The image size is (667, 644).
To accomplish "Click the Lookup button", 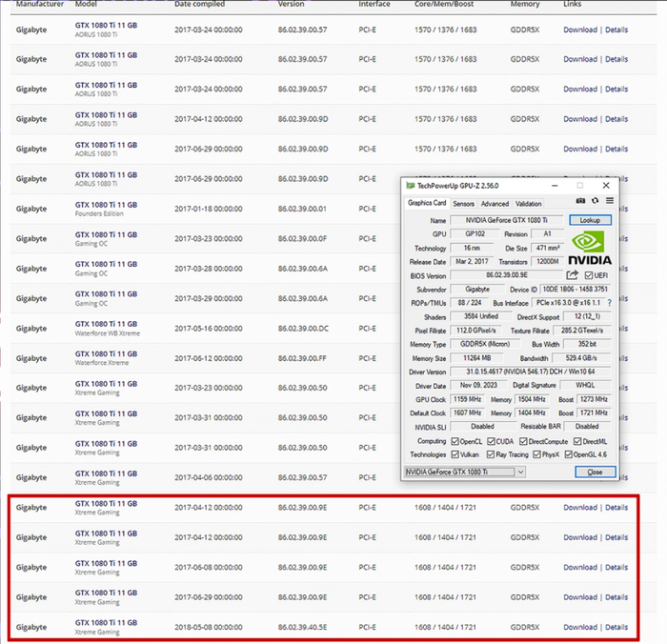I will click(590, 220).
